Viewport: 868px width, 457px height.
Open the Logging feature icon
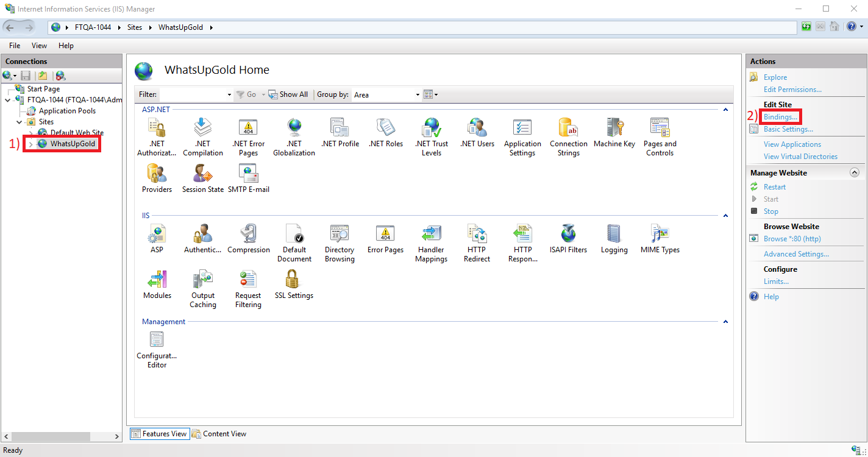tap(614, 239)
